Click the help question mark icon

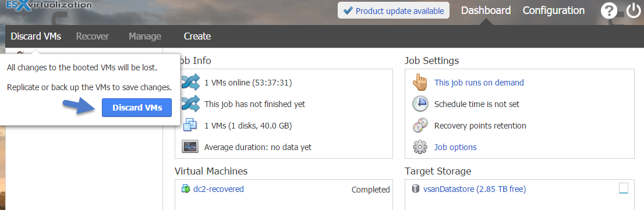point(608,10)
